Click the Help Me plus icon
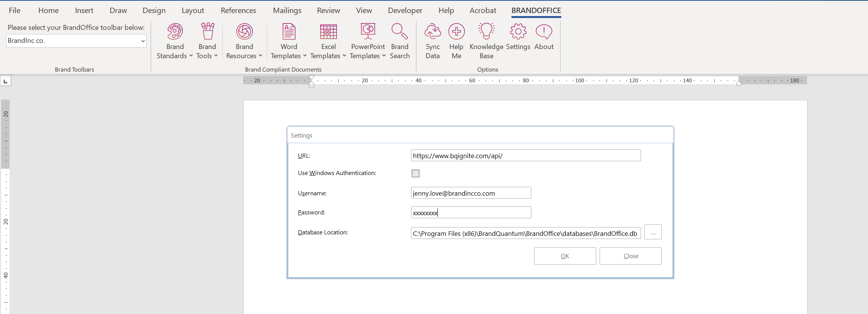This screenshot has width=868, height=314. [x=456, y=32]
